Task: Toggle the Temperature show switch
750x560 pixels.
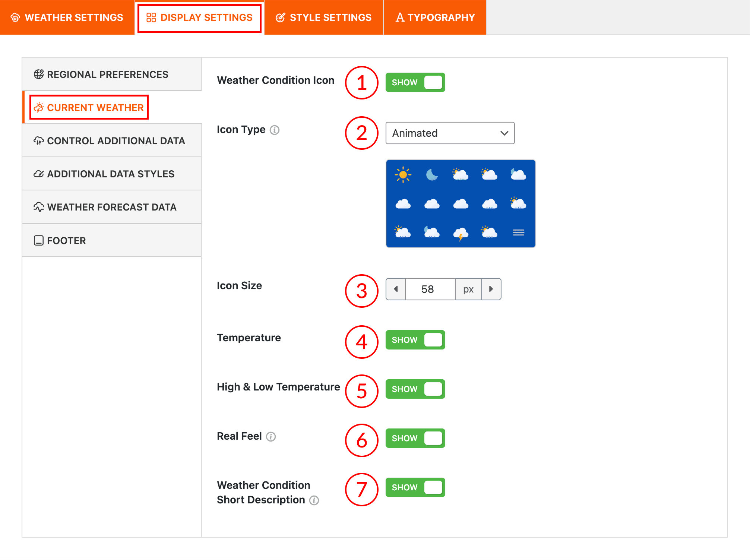Action: pos(415,340)
